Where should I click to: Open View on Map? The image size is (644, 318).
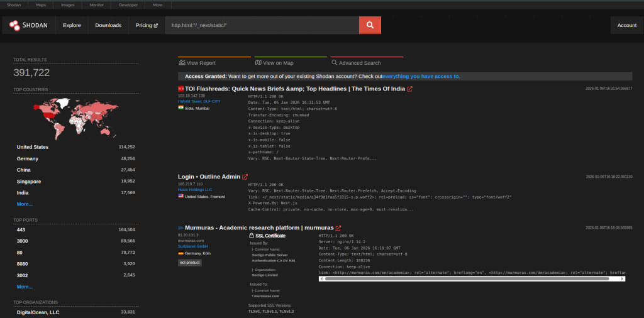pyautogui.click(x=274, y=63)
